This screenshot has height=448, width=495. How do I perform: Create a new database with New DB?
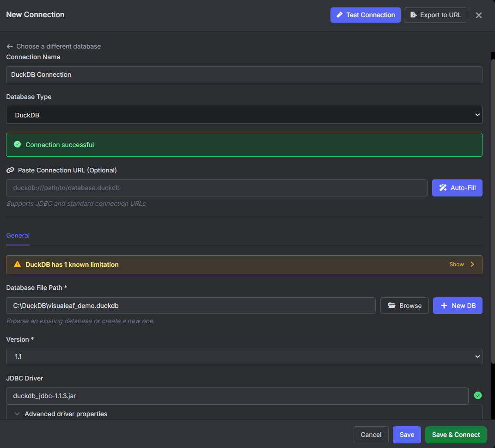458,306
